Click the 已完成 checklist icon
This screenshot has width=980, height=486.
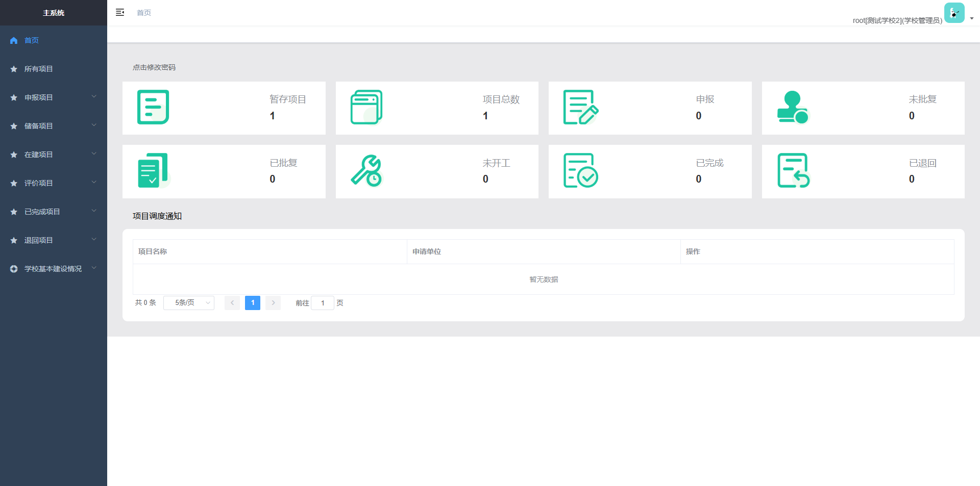[580, 171]
